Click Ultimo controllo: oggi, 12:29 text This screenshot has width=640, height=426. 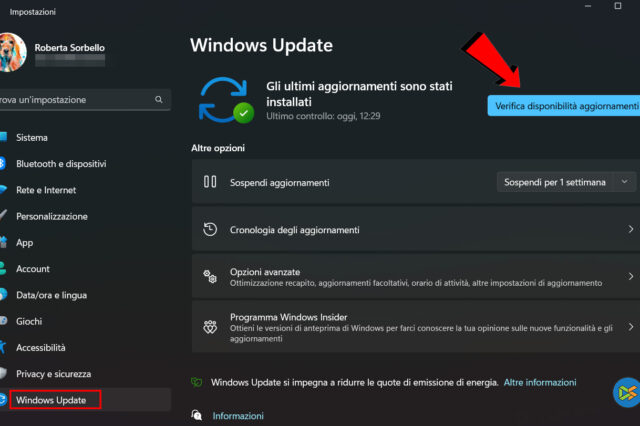[x=323, y=116]
